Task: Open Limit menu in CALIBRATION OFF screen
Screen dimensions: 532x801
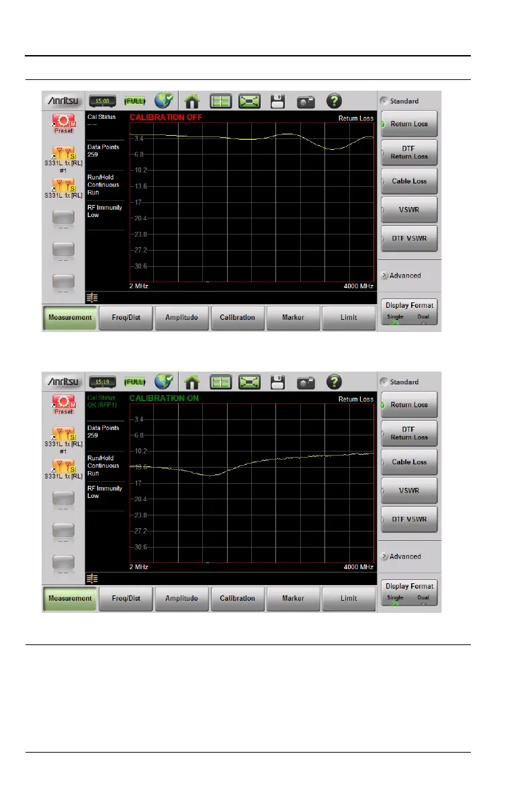Action: pos(349,318)
